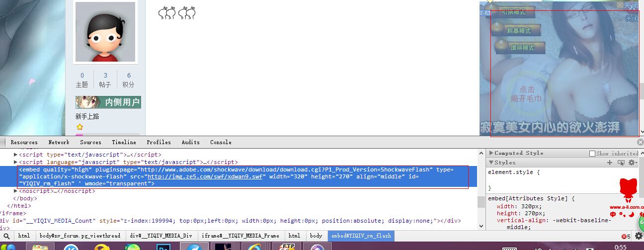Switch to the Network tab

(x=59, y=142)
